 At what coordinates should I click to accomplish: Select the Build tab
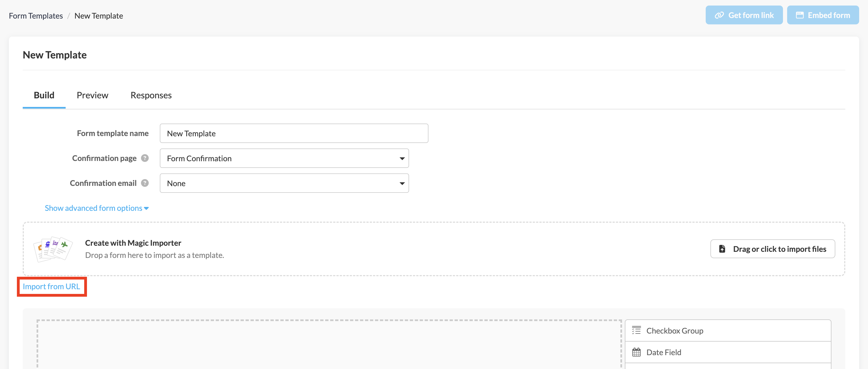click(x=44, y=95)
